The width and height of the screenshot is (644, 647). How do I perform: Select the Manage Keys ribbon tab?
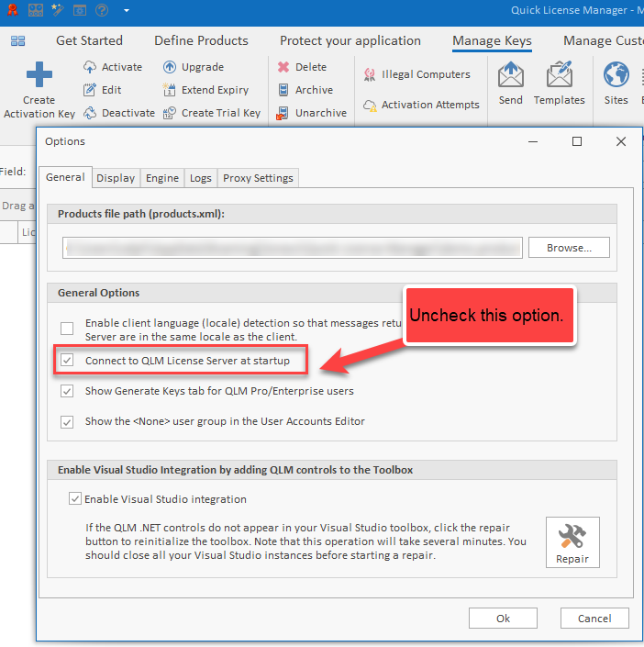(x=492, y=40)
